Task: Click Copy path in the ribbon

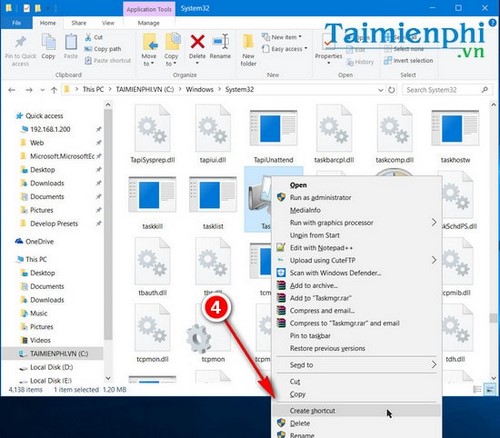Action: pos(103,49)
